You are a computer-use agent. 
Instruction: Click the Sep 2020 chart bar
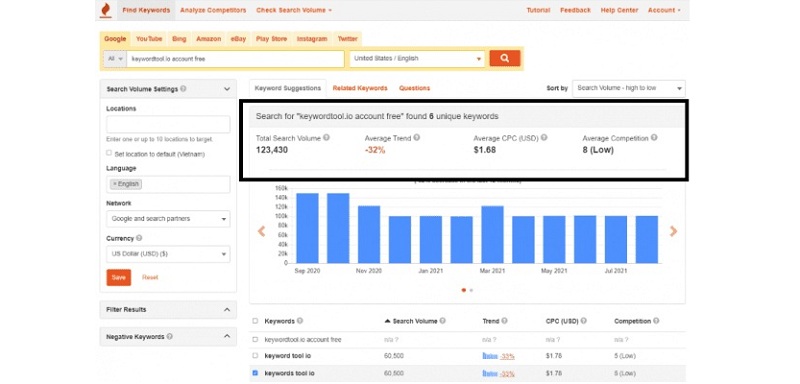click(x=307, y=228)
